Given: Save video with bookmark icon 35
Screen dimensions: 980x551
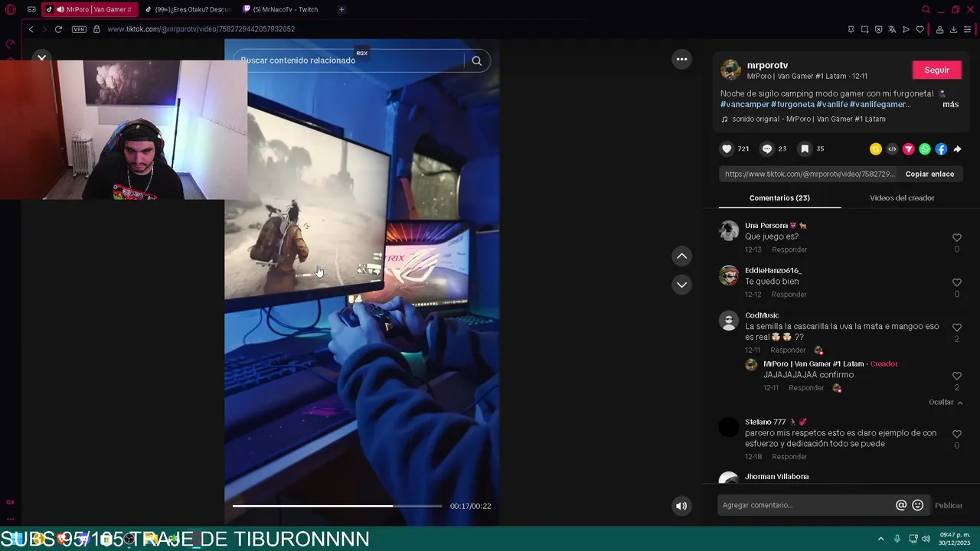Looking at the screenshot, I should tap(805, 149).
